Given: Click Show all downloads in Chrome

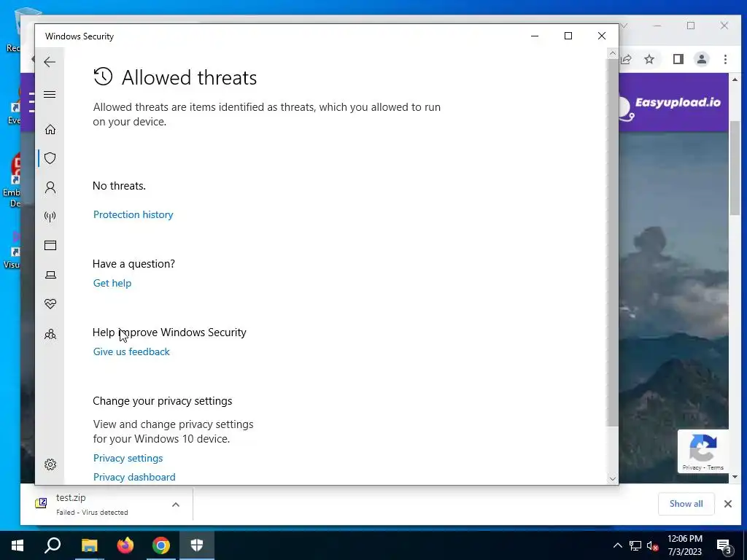Looking at the screenshot, I should pyautogui.click(x=686, y=504).
